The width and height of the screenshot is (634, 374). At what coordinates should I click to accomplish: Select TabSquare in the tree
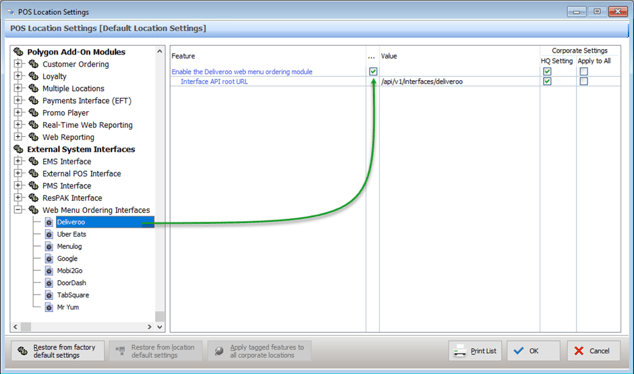click(x=73, y=295)
